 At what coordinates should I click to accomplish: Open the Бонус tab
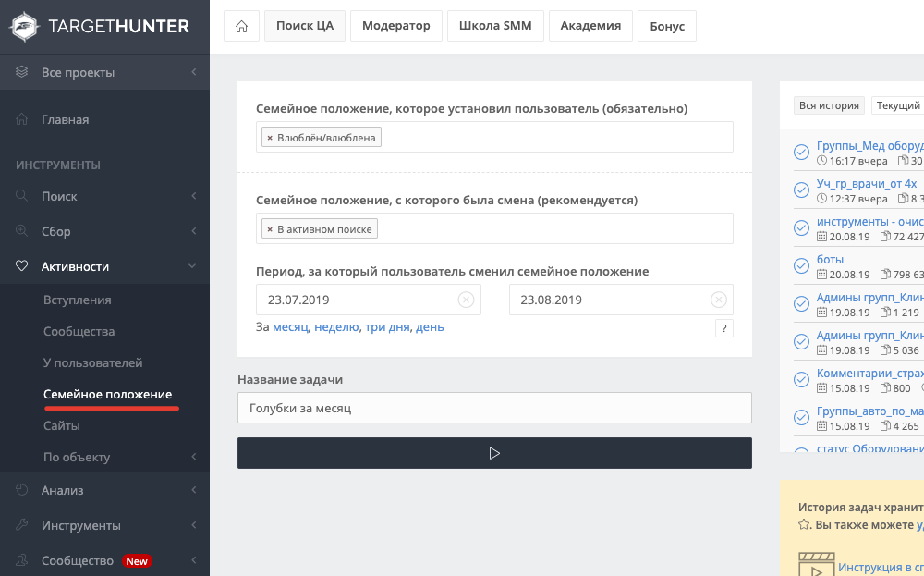pyautogui.click(x=667, y=26)
